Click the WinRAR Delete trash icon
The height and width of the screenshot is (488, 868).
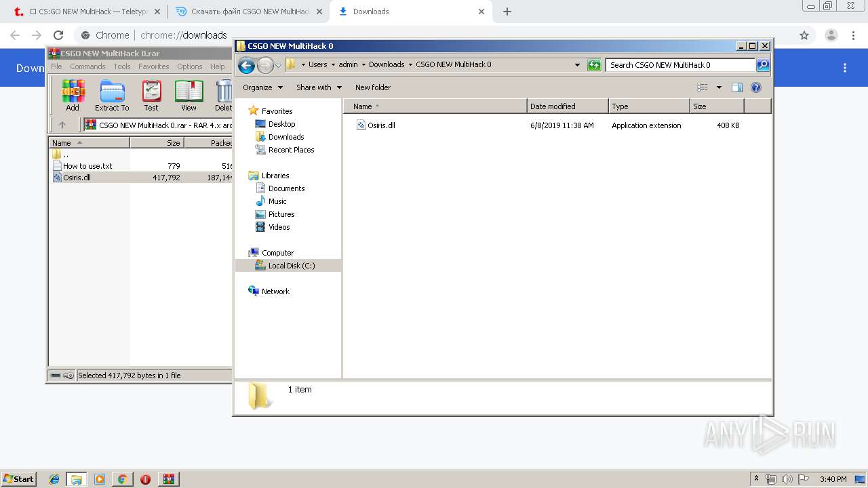tap(224, 95)
